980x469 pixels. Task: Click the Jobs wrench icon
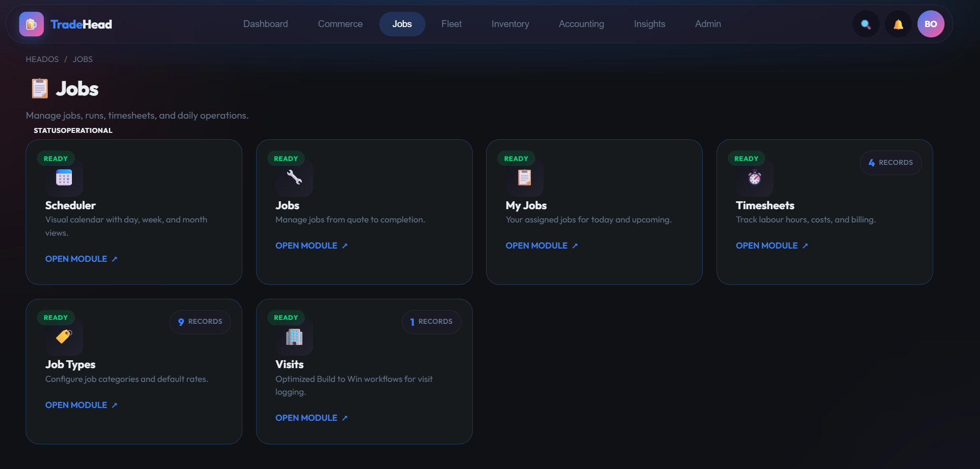point(294,178)
